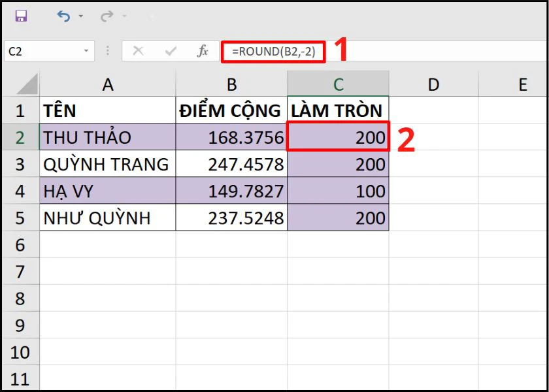Select column E header

click(x=513, y=84)
